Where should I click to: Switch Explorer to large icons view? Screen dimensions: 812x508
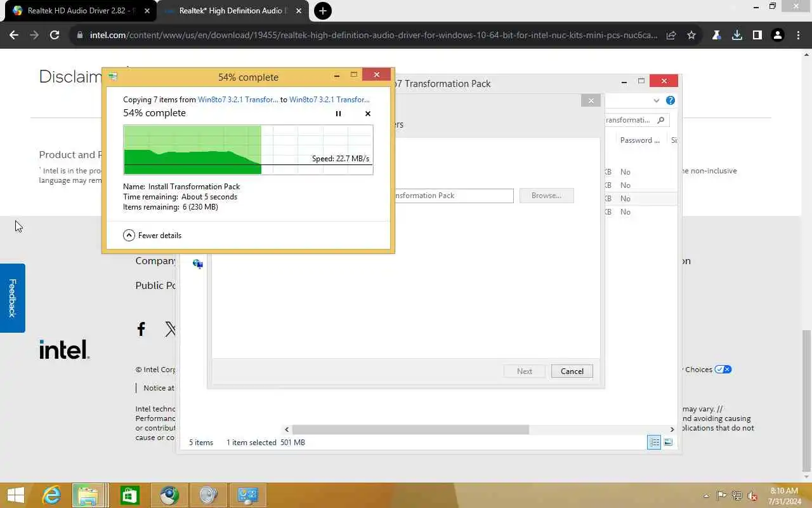click(668, 442)
